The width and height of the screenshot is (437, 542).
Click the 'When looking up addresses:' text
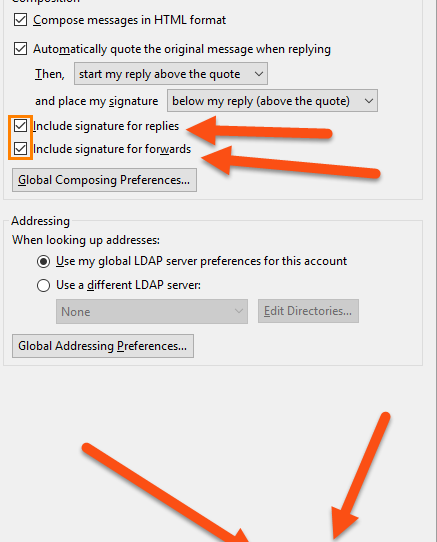pyautogui.click(x=86, y=240)
